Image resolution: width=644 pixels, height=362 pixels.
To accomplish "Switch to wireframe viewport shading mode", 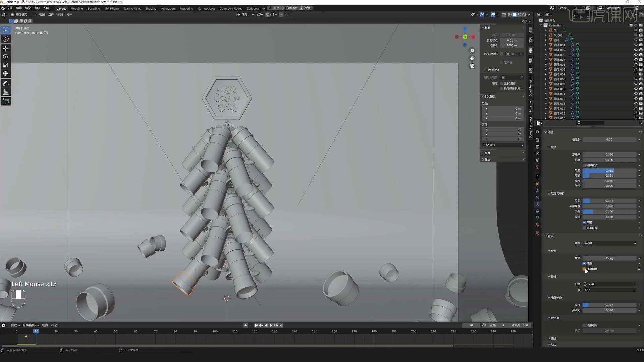I will click(x=510, y=15).
